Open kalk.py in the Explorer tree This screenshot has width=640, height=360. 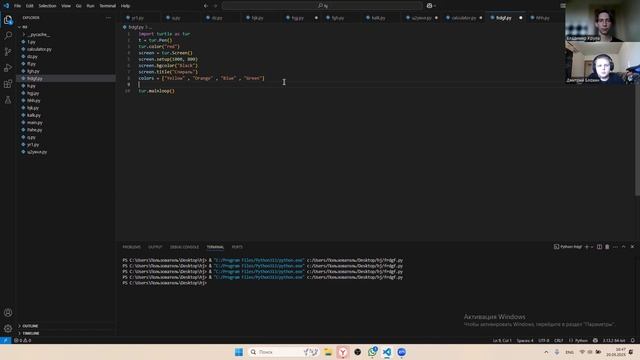(x=34, y=115)
